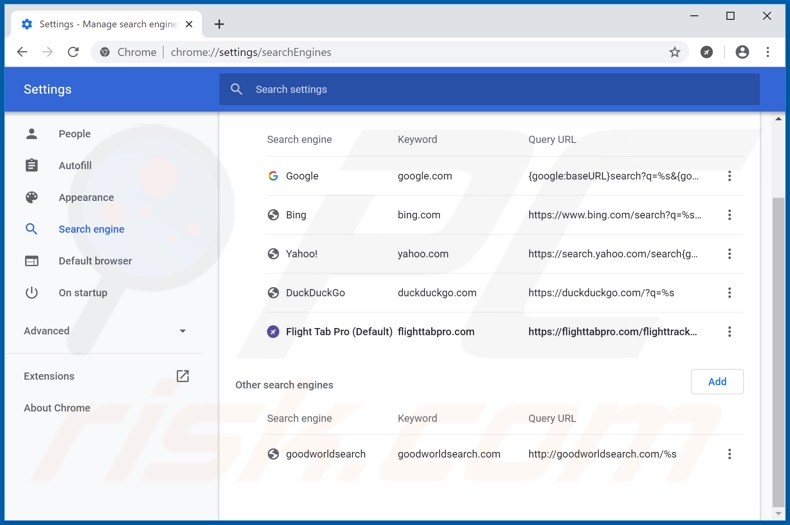
Task: Click the Bing query URL text
Action: (x=615, y=215)
